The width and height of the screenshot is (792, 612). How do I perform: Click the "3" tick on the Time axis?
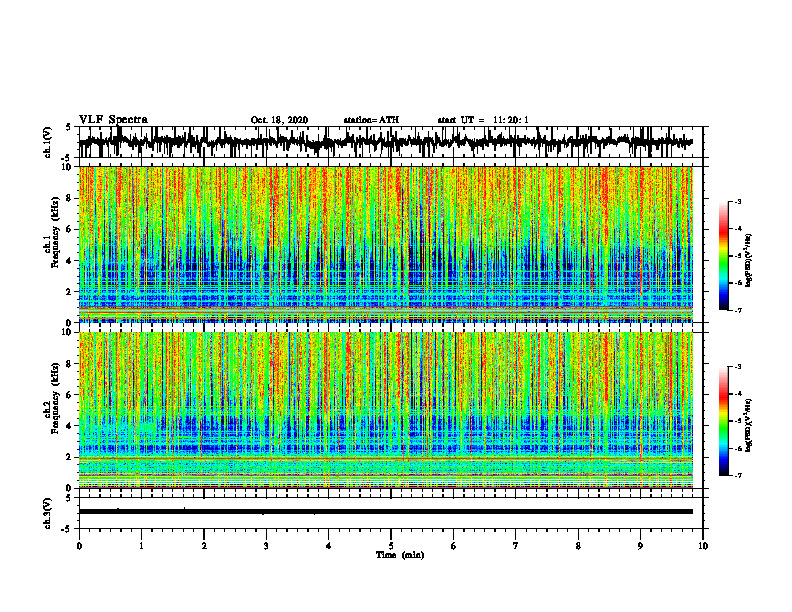pos(266,546)
